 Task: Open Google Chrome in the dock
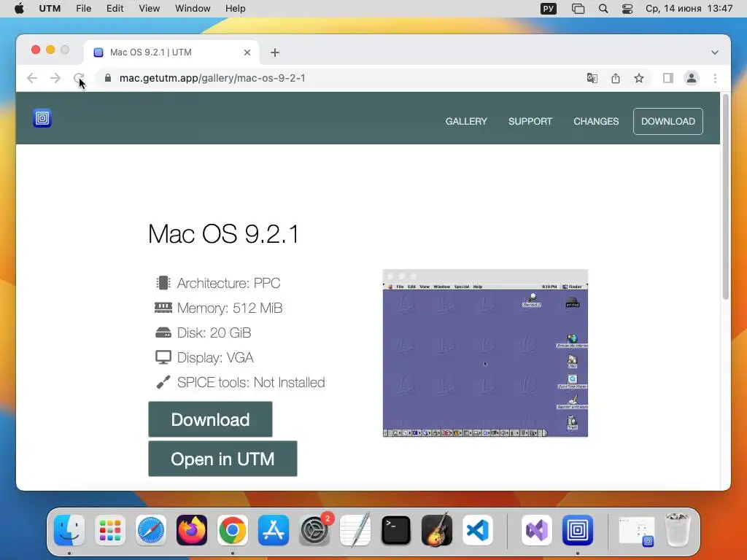click(x=233, y=530)
